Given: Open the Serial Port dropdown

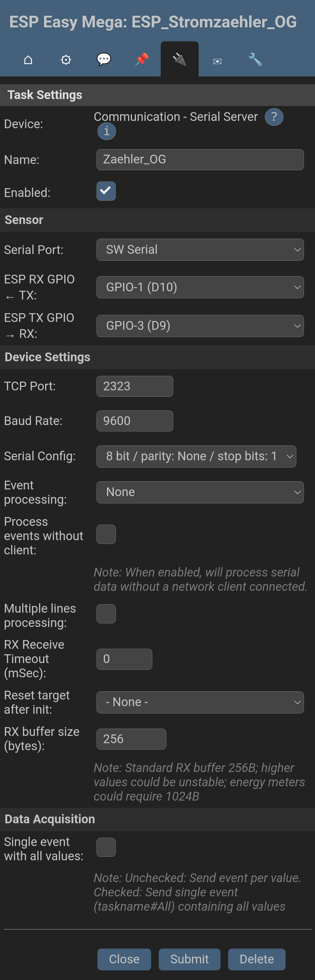Looking at the screenshot, I should pyautogui.click(x=200, y=250).
